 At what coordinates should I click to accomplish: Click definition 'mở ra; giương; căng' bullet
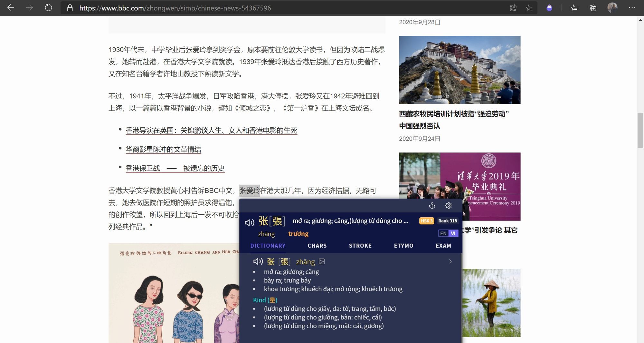[x=291, y=272]
